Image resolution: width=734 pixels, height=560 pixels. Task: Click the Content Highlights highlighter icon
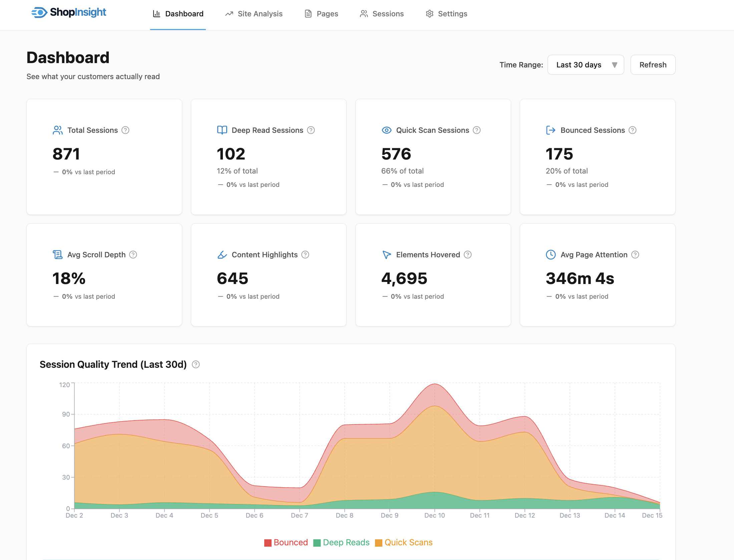[222, 254]
